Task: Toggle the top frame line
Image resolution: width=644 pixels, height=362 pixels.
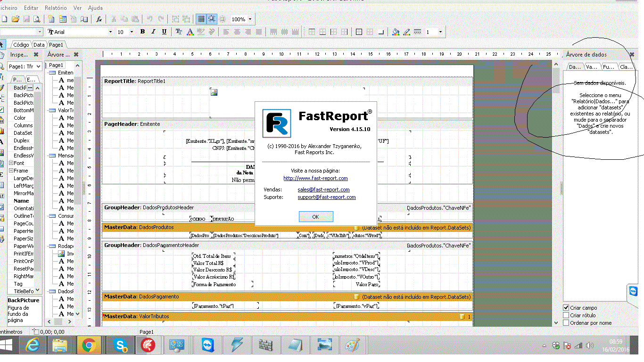Action: [312, 32]
